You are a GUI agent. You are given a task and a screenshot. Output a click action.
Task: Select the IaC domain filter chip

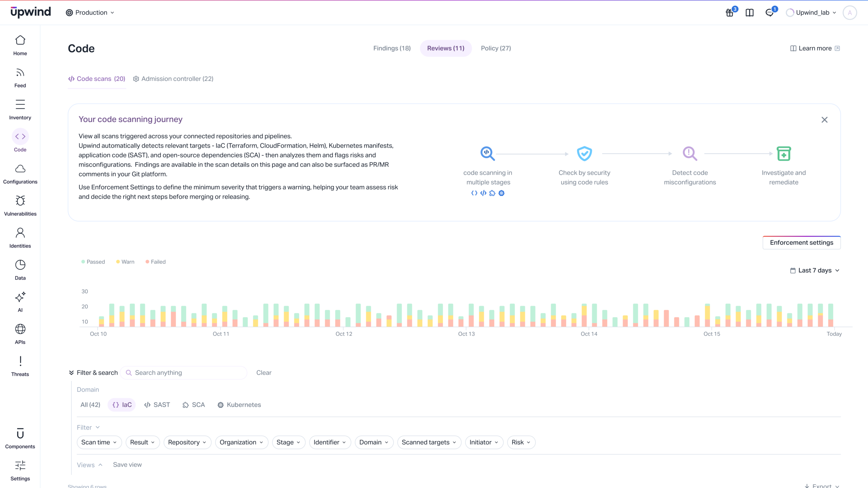122,405
